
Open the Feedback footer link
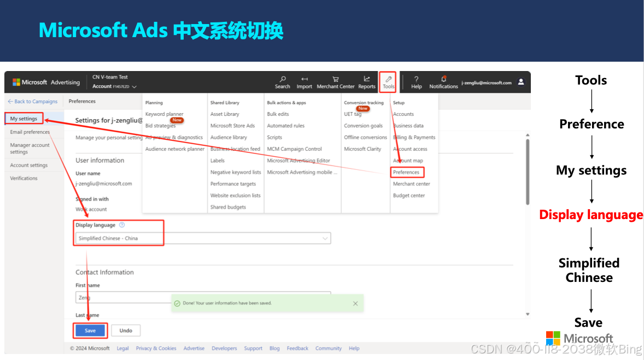(x=297, y=348)
